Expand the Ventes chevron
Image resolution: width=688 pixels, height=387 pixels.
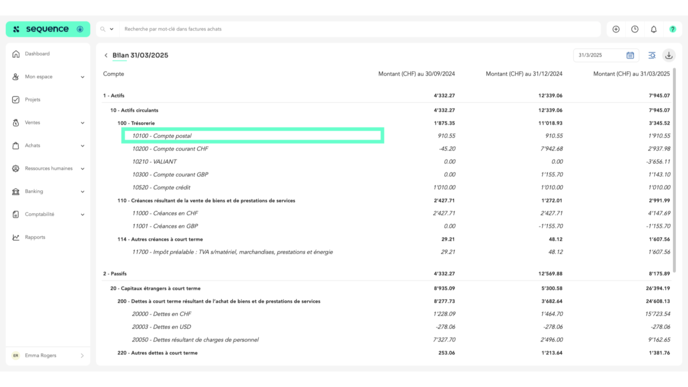[x=82, y=123]
